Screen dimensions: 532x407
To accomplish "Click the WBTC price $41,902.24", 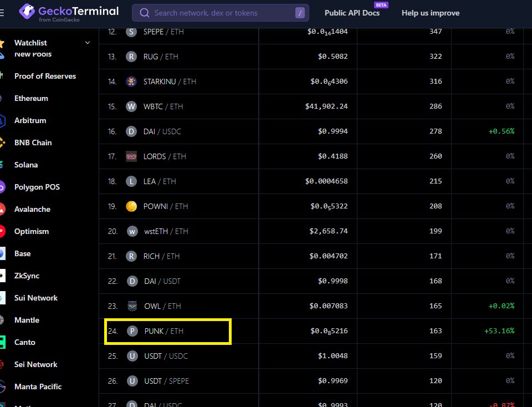I will [x=326, y=106].
